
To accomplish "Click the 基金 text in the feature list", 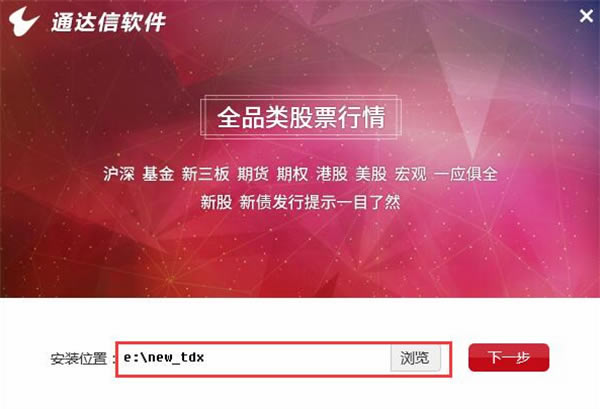I will [158, 174].
